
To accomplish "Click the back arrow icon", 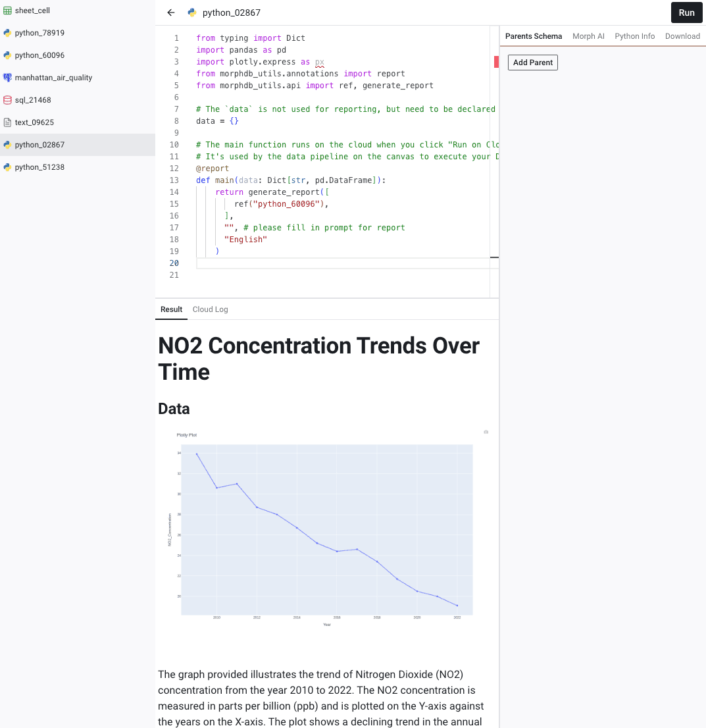I will [x=171, y=13].
